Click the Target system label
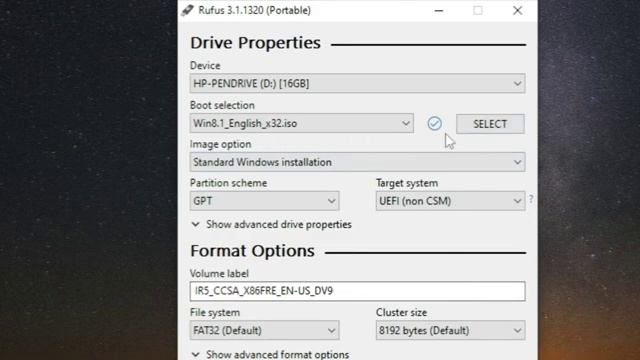This screenshot has width=640, height=360. click(407, 183)
